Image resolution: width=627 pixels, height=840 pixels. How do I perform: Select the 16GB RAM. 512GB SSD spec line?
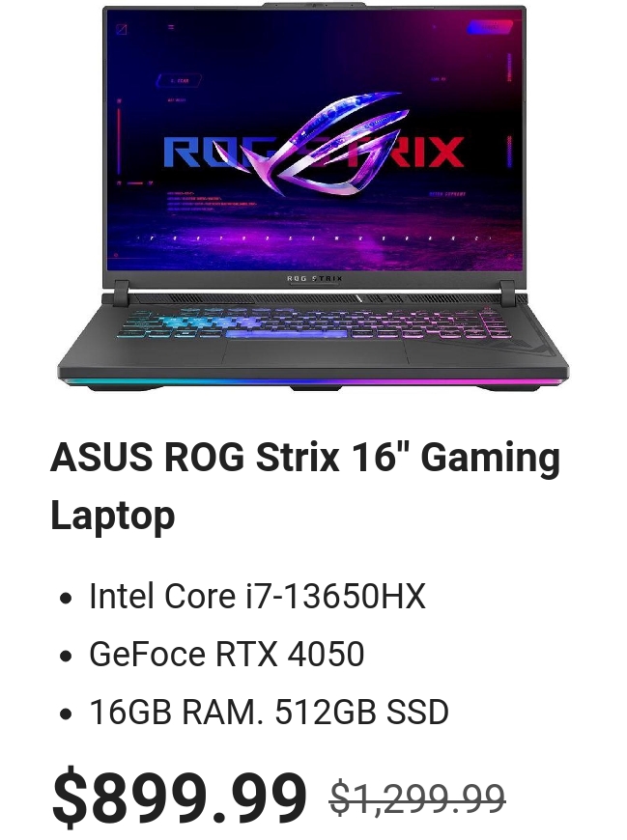269,712
